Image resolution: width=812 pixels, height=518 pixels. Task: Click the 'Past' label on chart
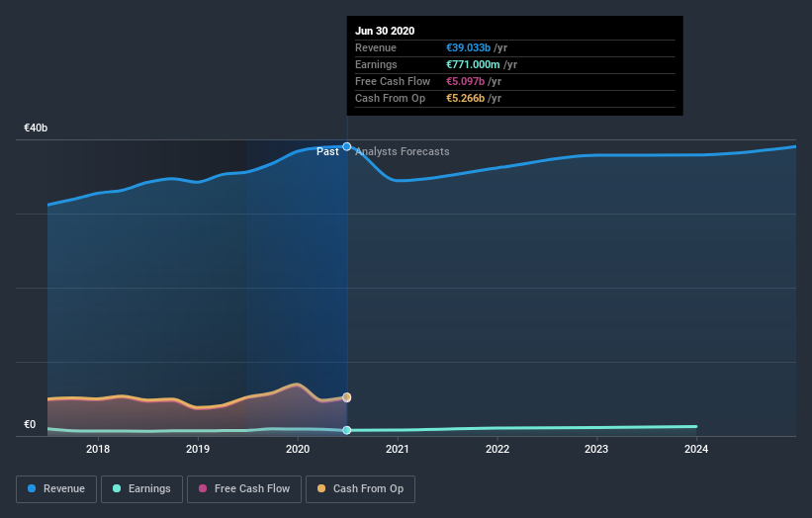click(x=327, y=151)
